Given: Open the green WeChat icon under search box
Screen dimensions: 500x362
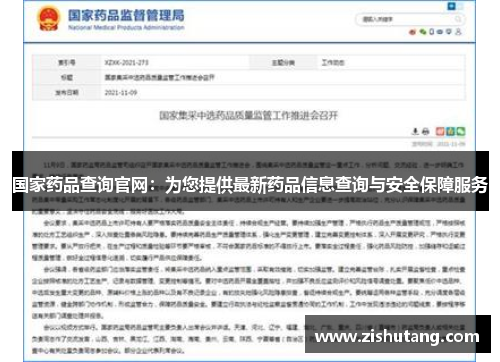Looking at the screenshot, I should pyautogui.click(x=423, y=32).
